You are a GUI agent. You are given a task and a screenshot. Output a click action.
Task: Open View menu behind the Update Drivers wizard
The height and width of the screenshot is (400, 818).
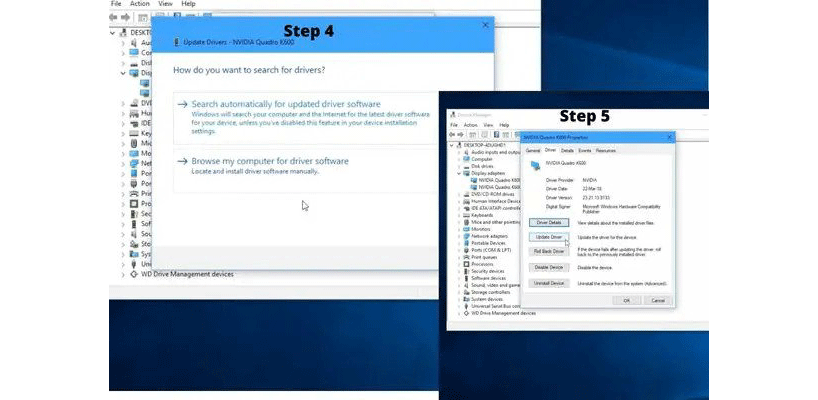tap(165, 4)
